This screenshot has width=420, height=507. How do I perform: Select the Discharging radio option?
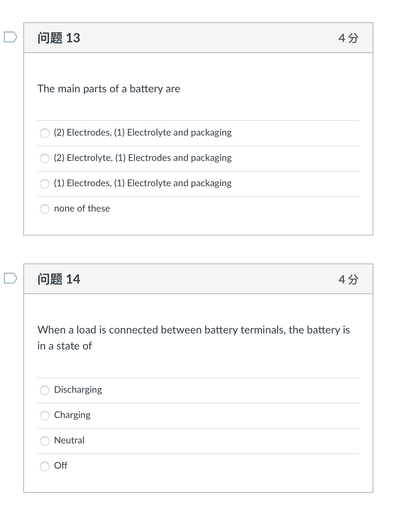45,390
